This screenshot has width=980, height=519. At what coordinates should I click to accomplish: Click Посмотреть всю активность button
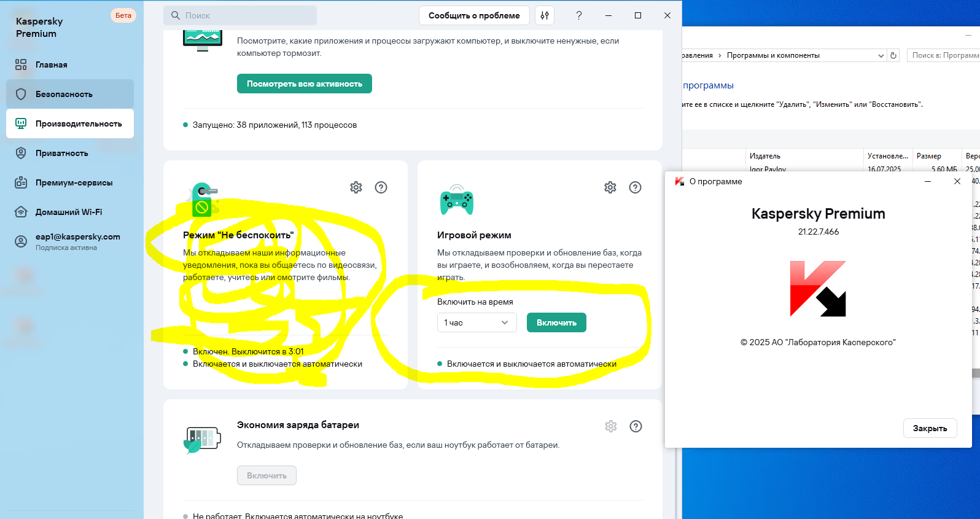305,84
